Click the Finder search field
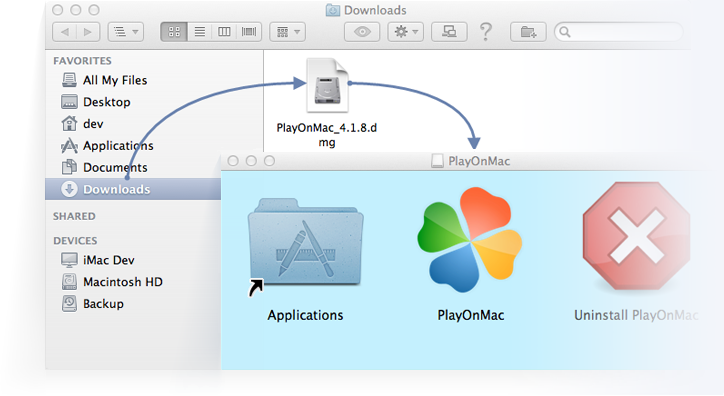Viewport: 724px width, 396px height. [x=619, y=32]
